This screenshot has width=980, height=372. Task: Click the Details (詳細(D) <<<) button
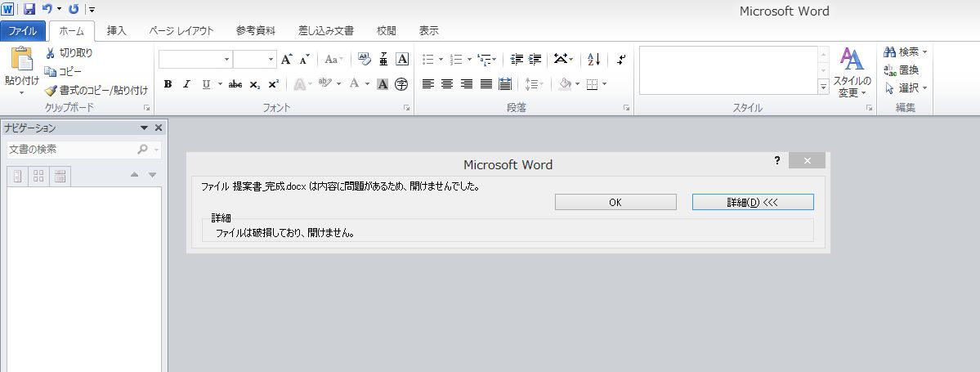coord(753,202)
